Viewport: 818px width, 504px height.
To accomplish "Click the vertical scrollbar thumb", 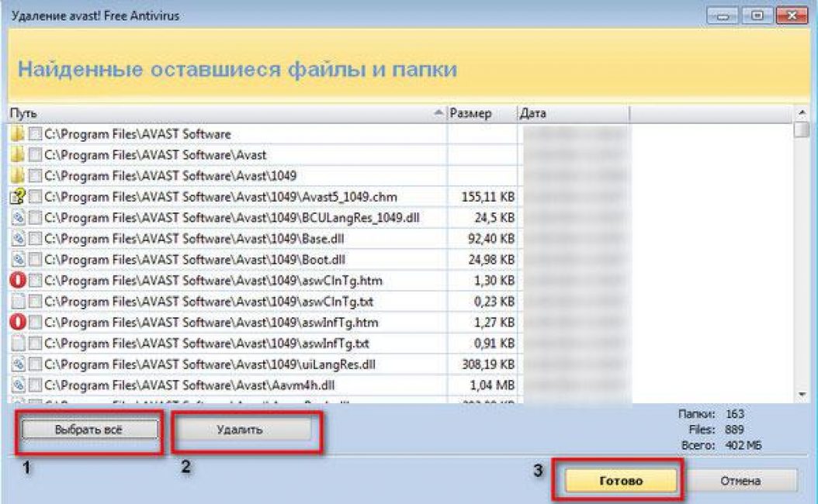I will coord(802,129).
